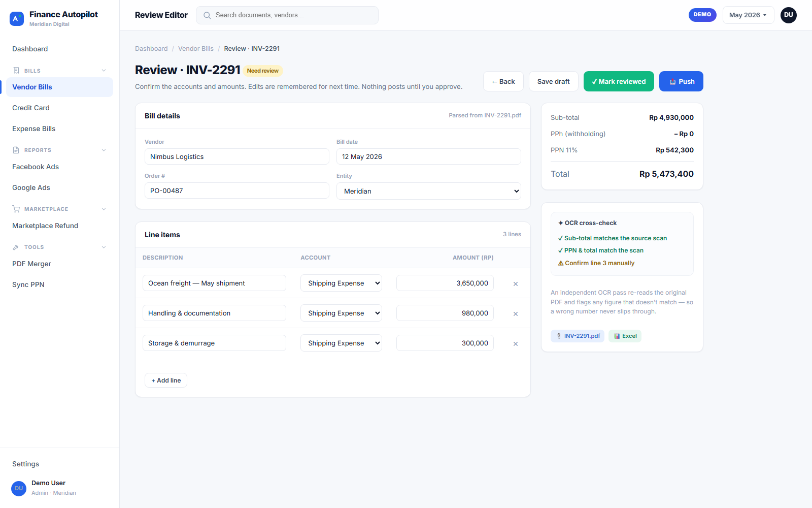The height and width of the screenshot is (508, 812).
Task: Edit the 980,000 amount field
Action: click(445, 313)
